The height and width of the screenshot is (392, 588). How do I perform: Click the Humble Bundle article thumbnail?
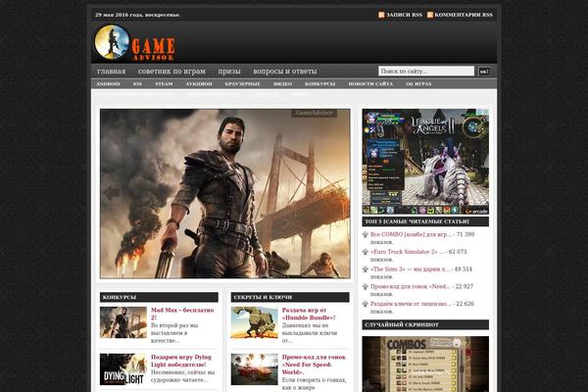[254, 322]
